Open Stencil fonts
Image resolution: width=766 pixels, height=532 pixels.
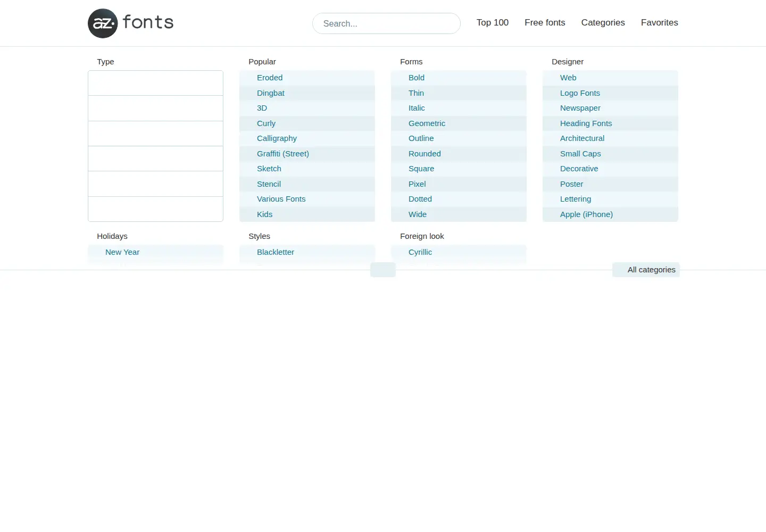(x=307, y=184)
